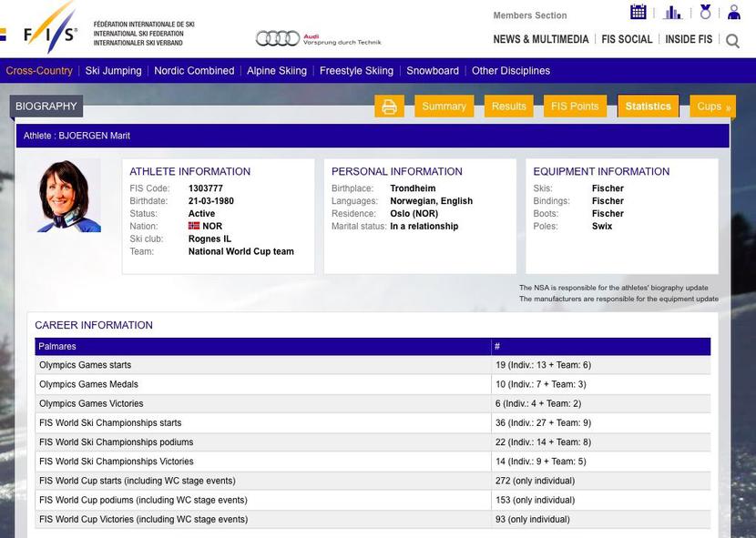Screen dimensions: 756x538
Task: Click the printer icon button
Action: (389, 107)
